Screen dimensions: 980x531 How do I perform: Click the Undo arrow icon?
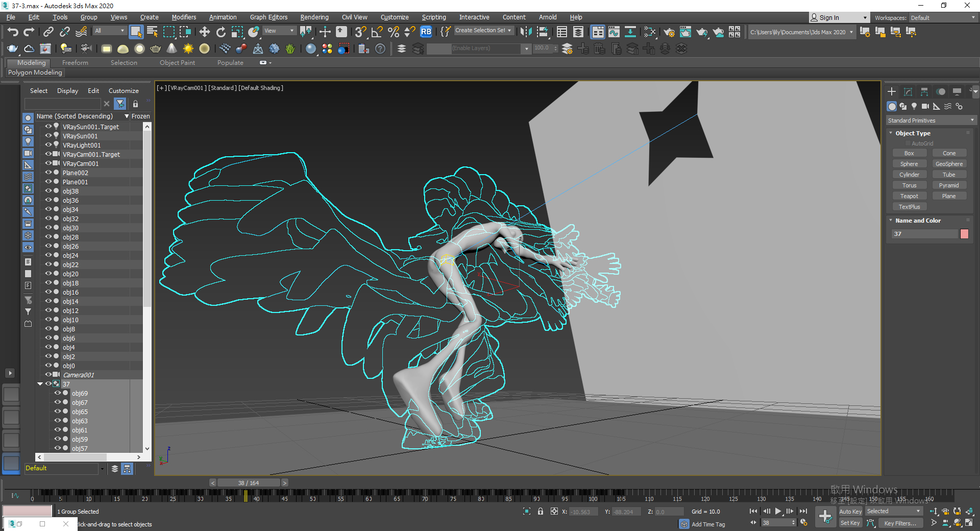point(13,32)
